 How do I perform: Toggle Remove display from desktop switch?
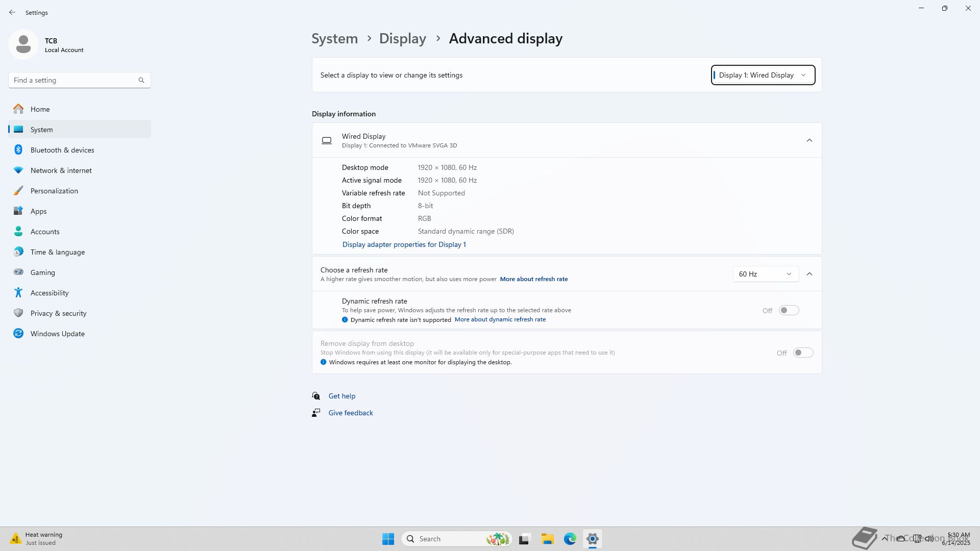(x=803, y=353)
